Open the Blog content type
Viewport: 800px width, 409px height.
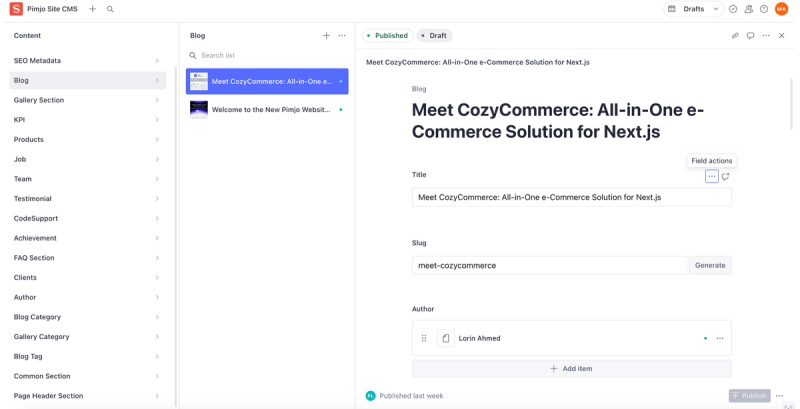pyautogui.click(x=88, y=80)
